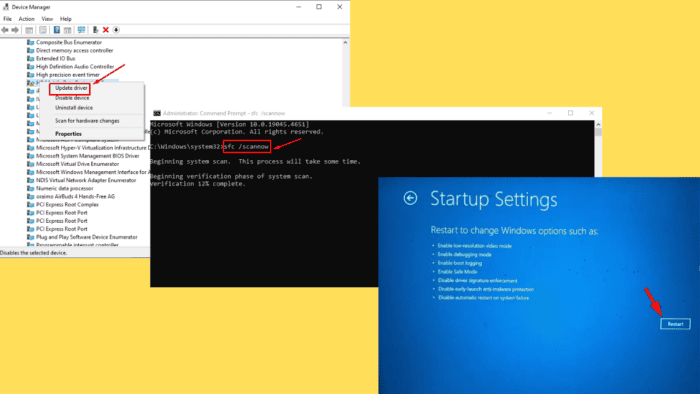Select Plug and Play Software Device Enumerator

(87, 237)
